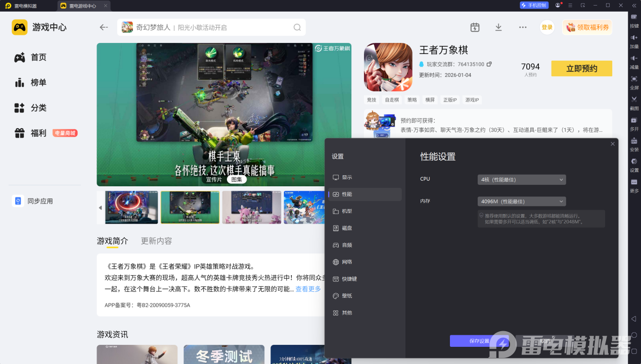The image size is (641, 364).
Task: Open the CPU cores dropdown
Action: coord(522,180)
